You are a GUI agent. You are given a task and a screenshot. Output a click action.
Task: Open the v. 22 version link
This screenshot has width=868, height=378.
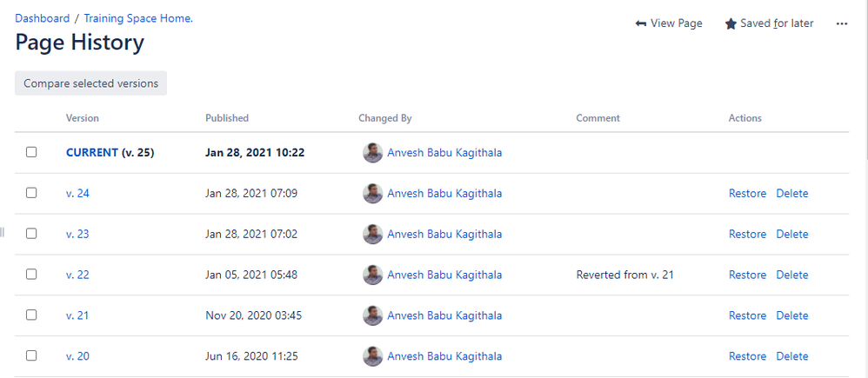tap(77, 275)
